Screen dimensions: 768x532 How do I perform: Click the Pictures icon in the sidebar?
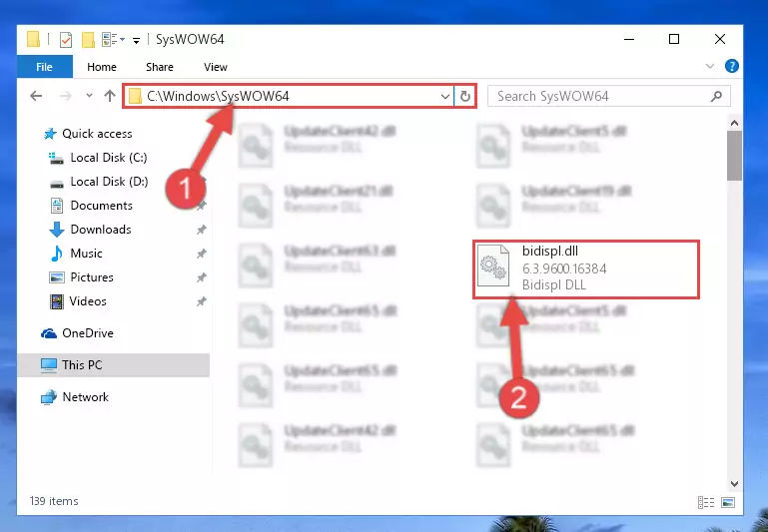(x=57, y=277)
